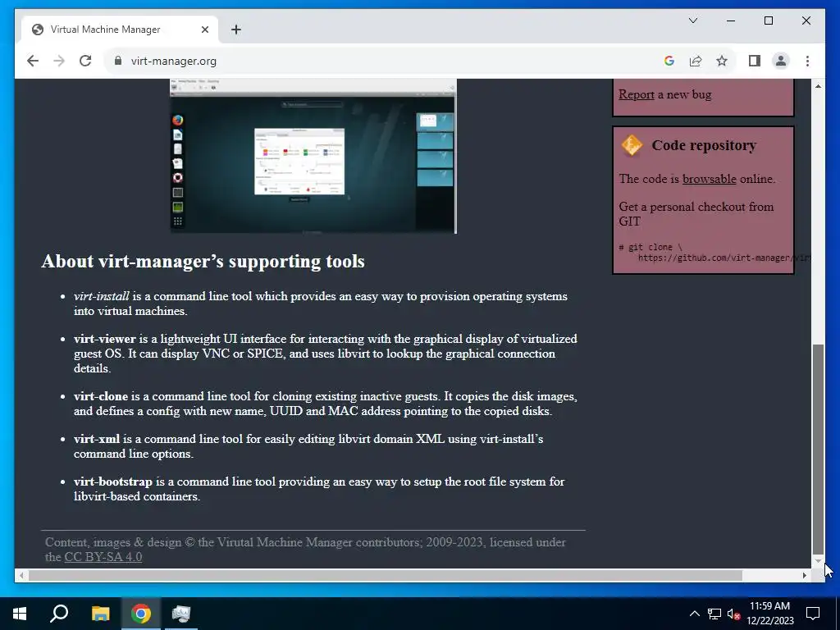Viewport: 840px width, 630px height.
Task: Click the Google icon in address bar
Action: [669, 61]
